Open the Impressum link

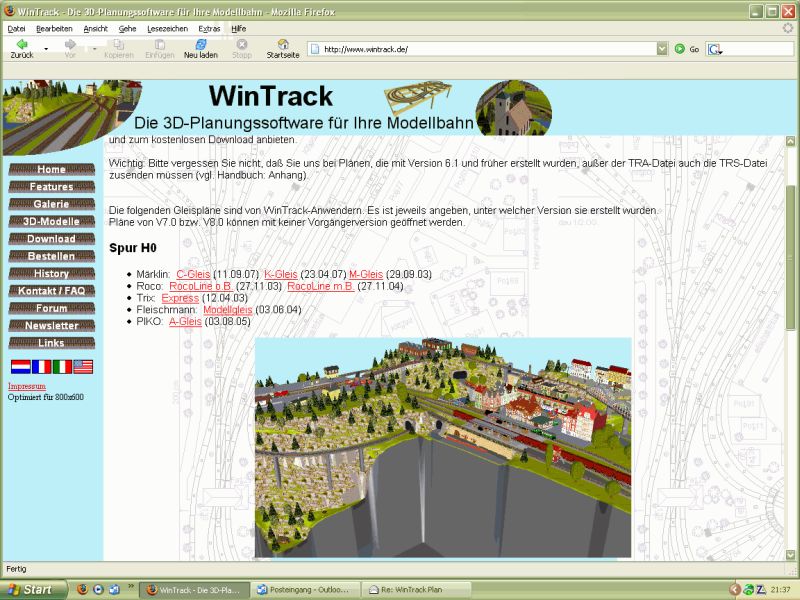click(x=27, y=386)
